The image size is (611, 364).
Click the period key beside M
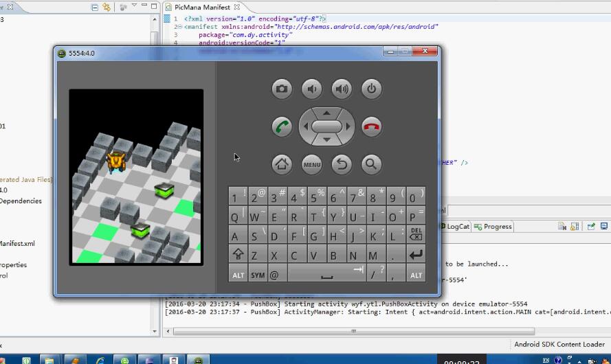(396, 255)
